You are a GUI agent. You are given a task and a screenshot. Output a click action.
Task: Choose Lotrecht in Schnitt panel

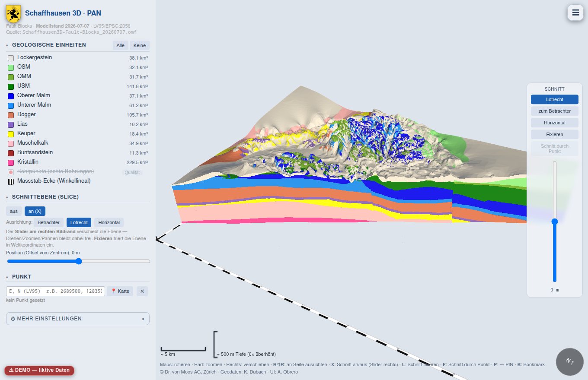tap(555, 99)
